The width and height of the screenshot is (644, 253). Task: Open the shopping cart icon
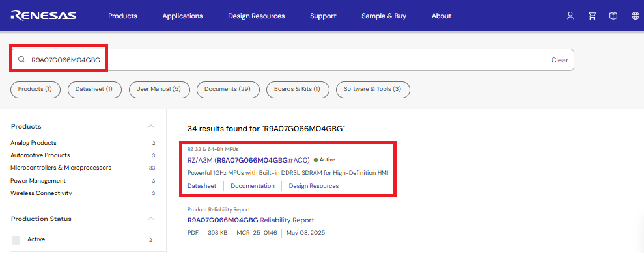pyautogui.click(x=592, y=16)
